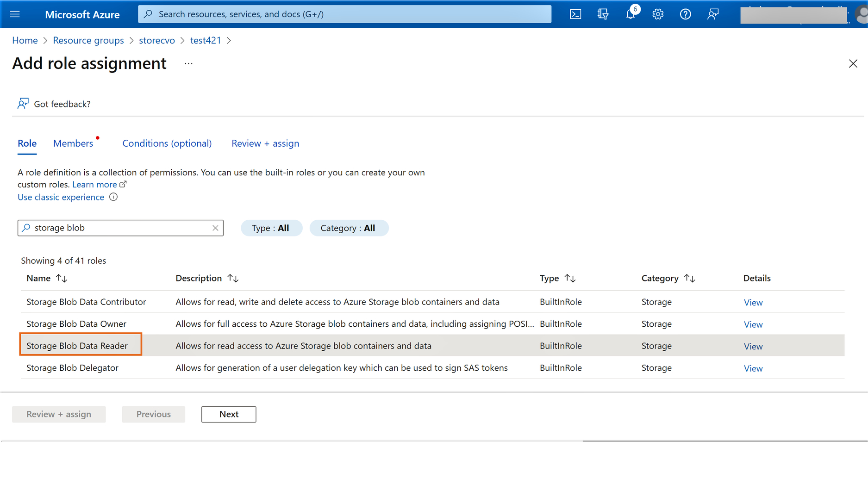
Task: Select the Storage Blob Data Contributor role
Action: pyautogui.click(x=86, y=302)
